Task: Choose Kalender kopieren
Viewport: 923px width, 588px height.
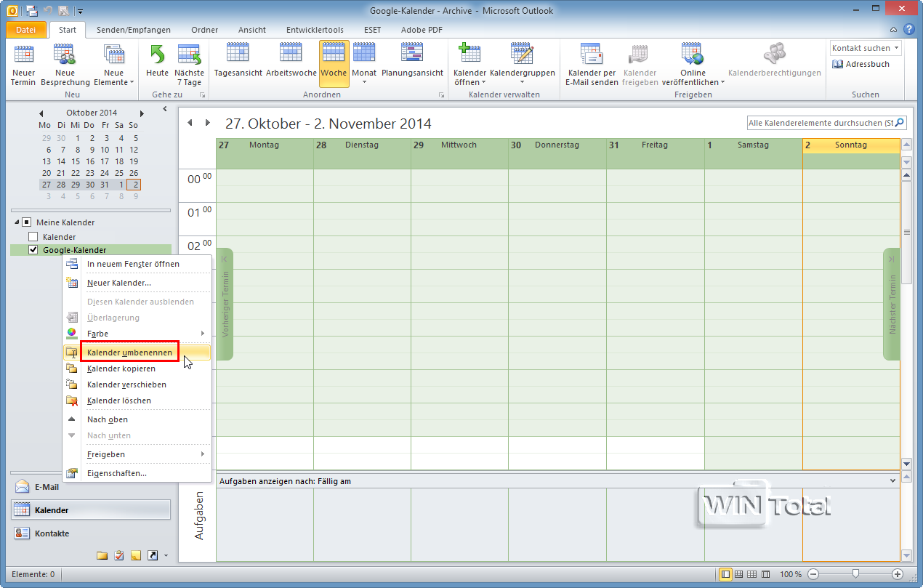Action: [137, 368]
